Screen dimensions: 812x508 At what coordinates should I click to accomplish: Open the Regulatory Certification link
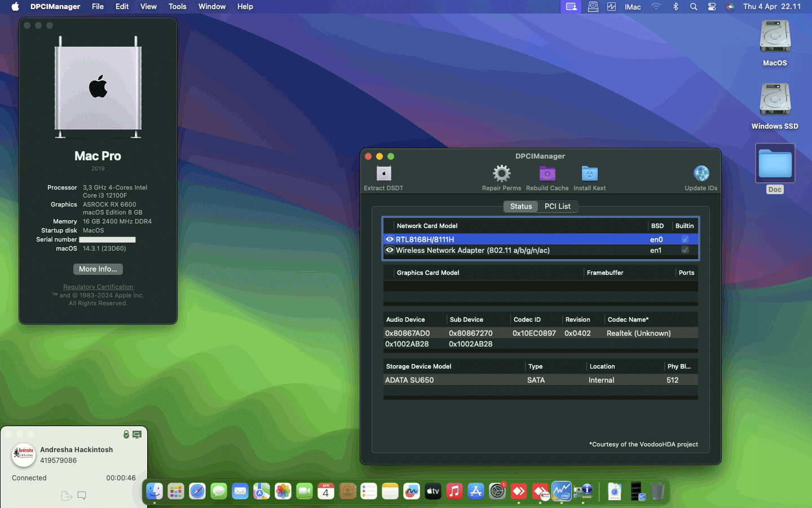pos(98,287)
